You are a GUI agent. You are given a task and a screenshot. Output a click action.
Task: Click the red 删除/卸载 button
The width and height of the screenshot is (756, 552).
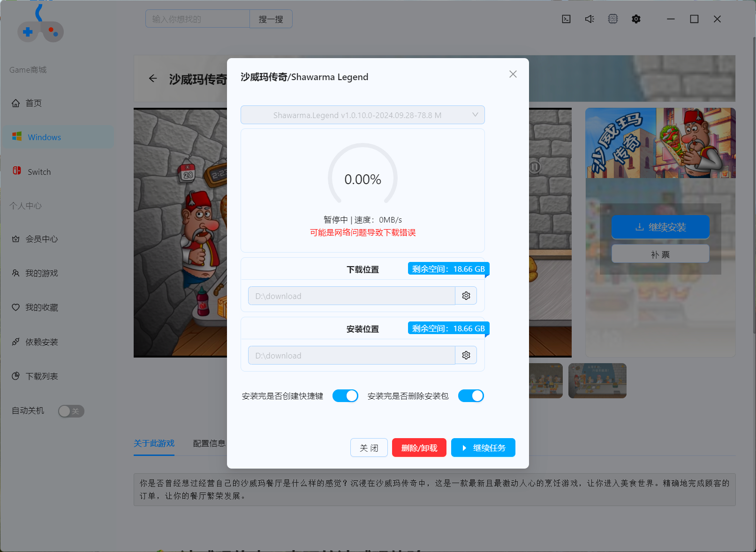click(419, 448)
